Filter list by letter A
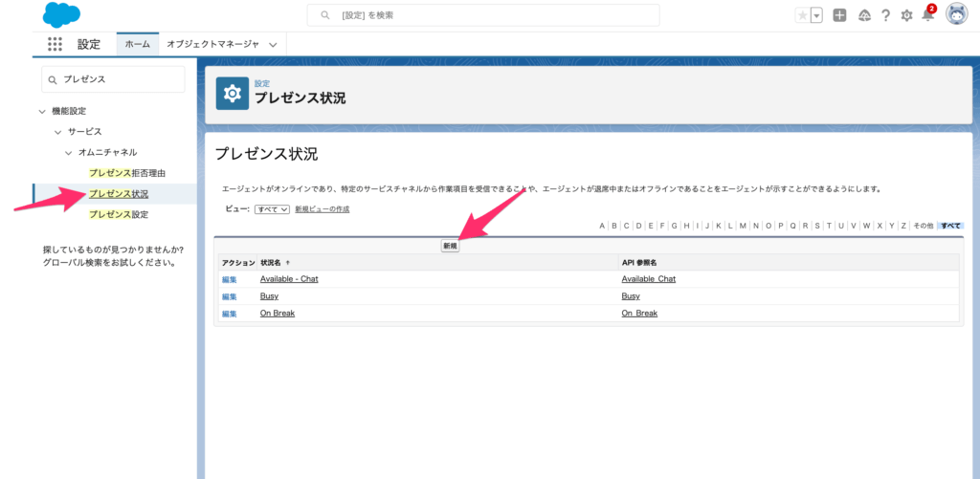Screen dimensions: 980x479 tap(602, 226)
